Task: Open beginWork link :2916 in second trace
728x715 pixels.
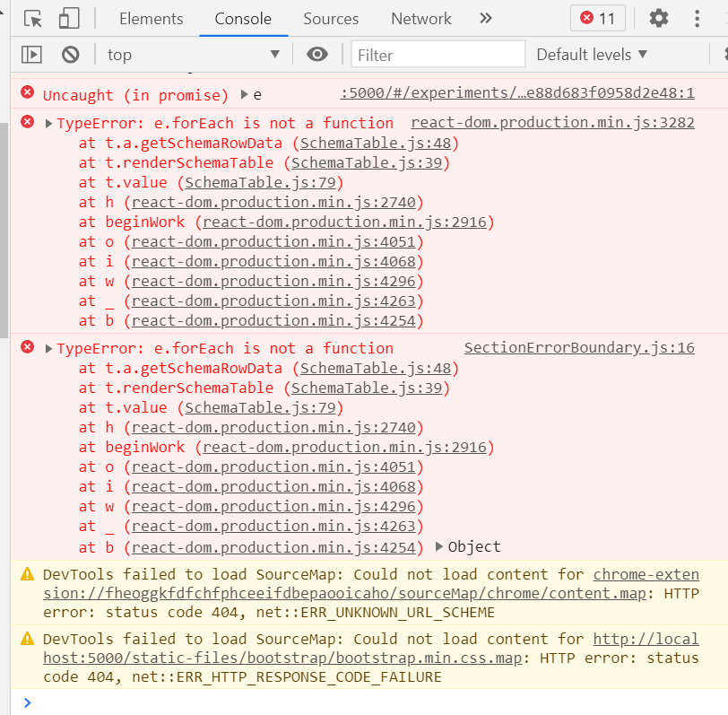Action: [345, 448]
